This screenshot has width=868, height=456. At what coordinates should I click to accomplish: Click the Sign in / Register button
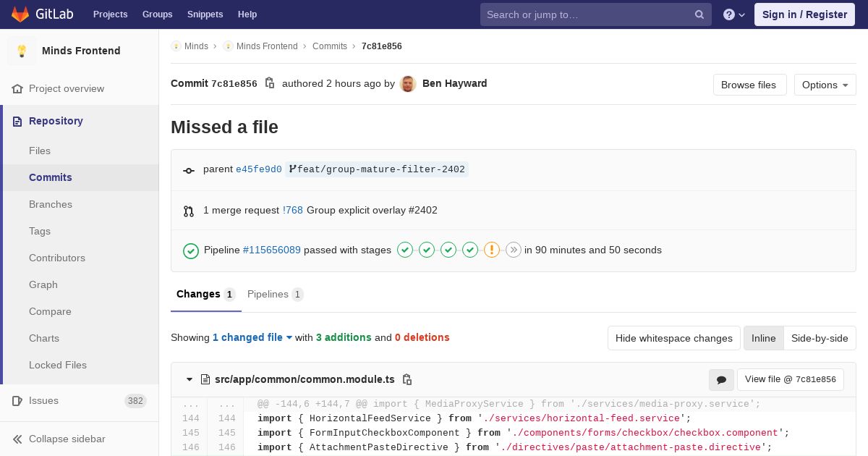tap(804, 14)
